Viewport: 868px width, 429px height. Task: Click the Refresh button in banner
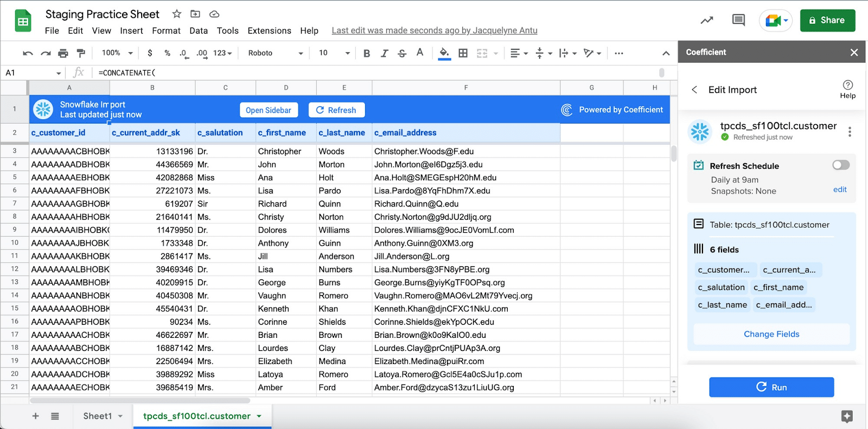pyautogui.click(x=336, y=110)
